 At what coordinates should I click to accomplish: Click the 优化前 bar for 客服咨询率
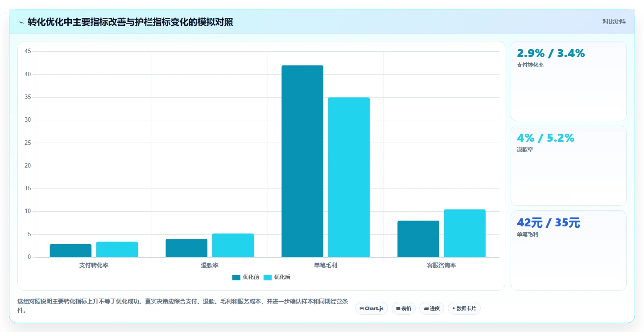418,239
